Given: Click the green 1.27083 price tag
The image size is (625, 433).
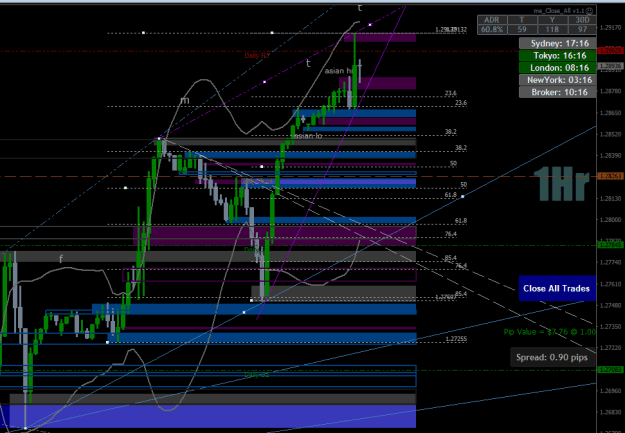Looking at the screenshot, I should click(610, 370).
